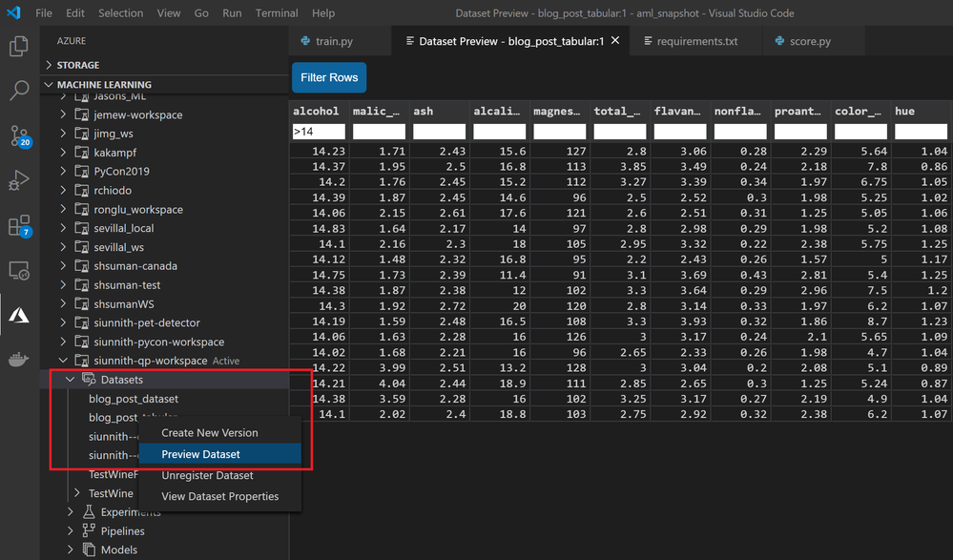Select the siunnith-pycon-workspace item
The image size is (953, 560).
tap(158, 342)
